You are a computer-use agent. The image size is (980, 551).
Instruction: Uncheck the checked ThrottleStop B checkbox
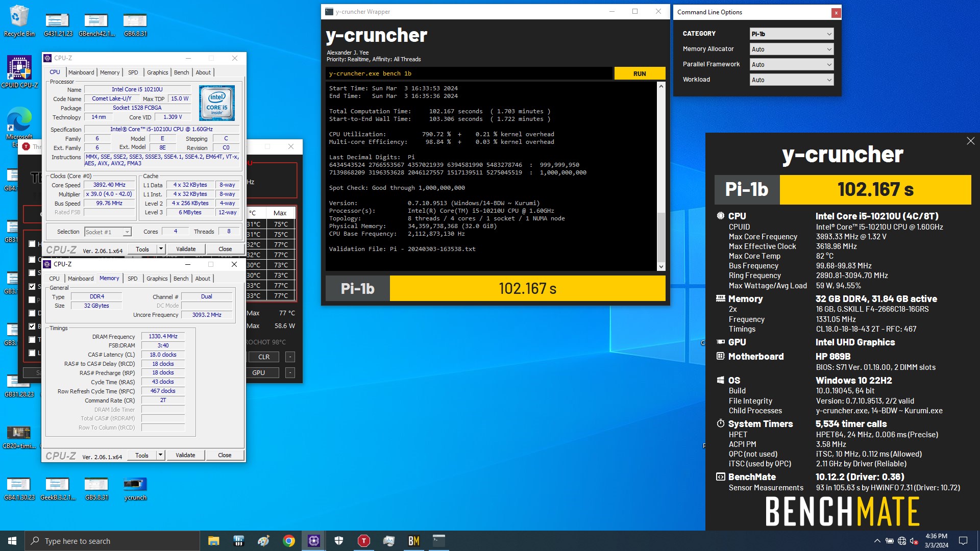click(x=32, y=326)
